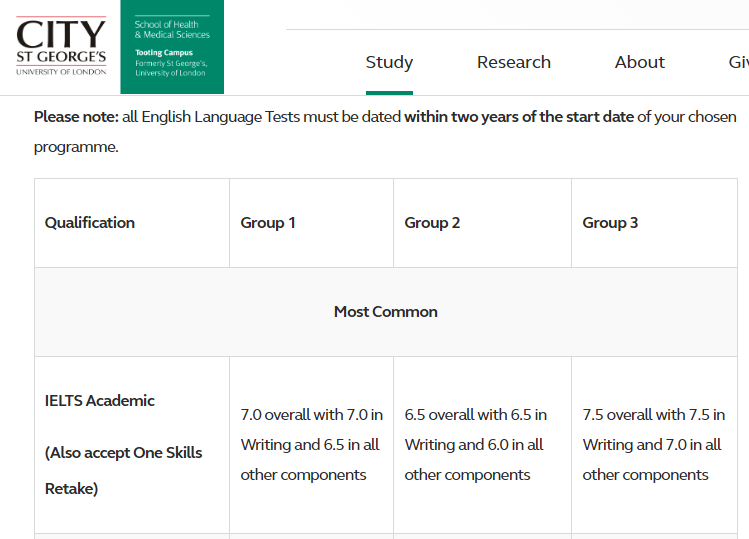Click the School of Health & Medical Sciences badge

click(172, 47)
